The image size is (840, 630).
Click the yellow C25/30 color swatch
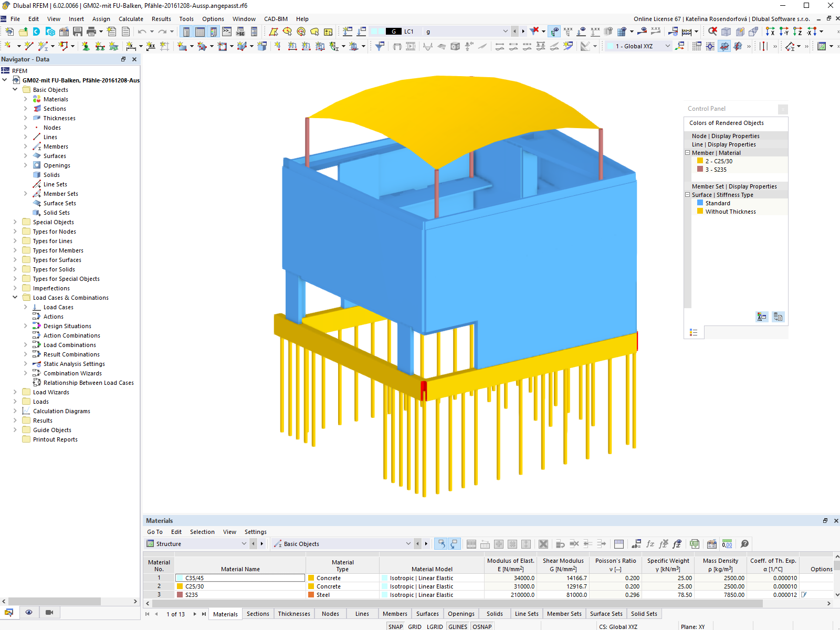pyautogui.click(x=179, y=586)
